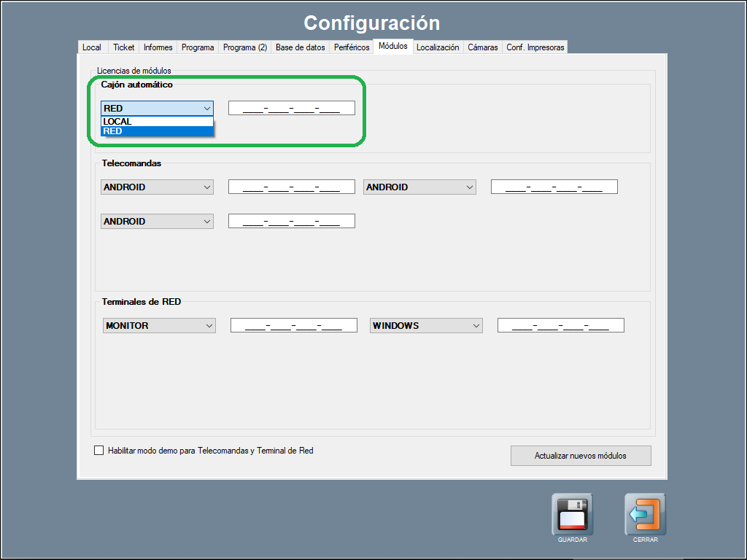Open the WINDOWS terminal type dropdown
747x560 pixels.
point(426,325)
